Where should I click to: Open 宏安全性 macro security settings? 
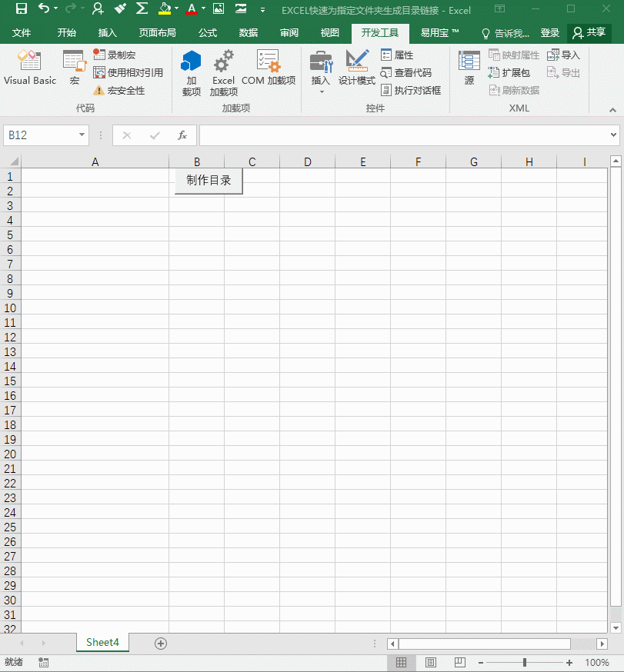(119, 91)
